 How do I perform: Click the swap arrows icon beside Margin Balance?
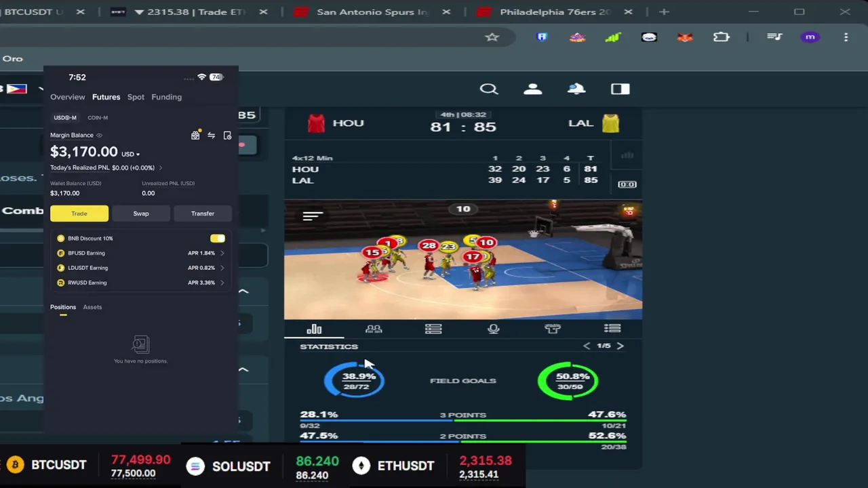click(212, 136)
